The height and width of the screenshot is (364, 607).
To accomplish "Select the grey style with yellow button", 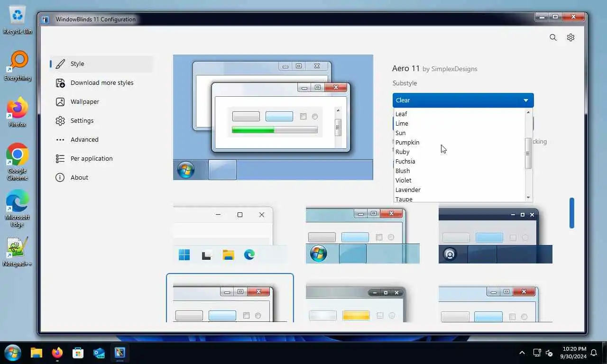I will tap(363, 303).
